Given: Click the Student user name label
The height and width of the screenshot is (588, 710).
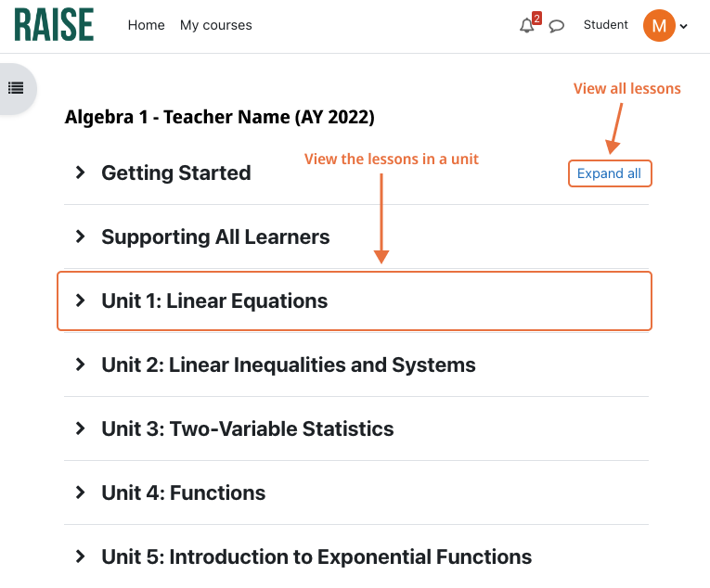Looking at the screenshot, I should coord(605,25).
